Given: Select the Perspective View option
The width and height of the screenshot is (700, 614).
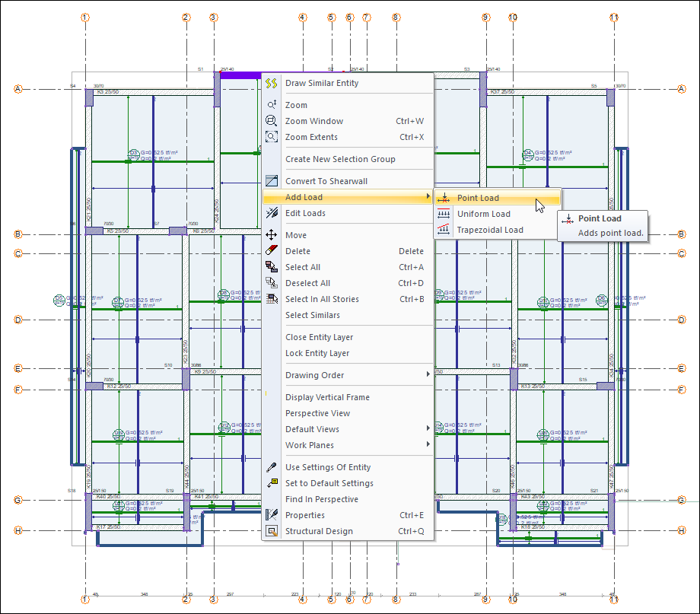Looking at the screenshot, I should click(x=317, y=413).
